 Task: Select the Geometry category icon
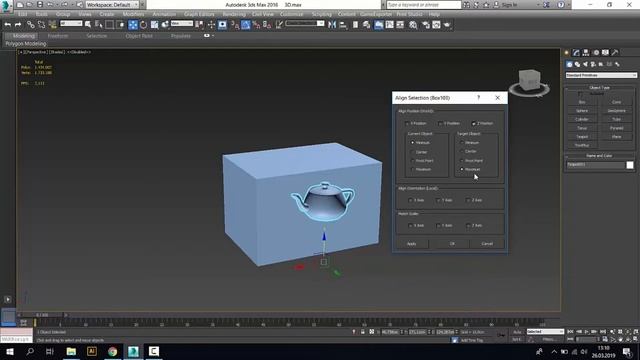(569, 64)
